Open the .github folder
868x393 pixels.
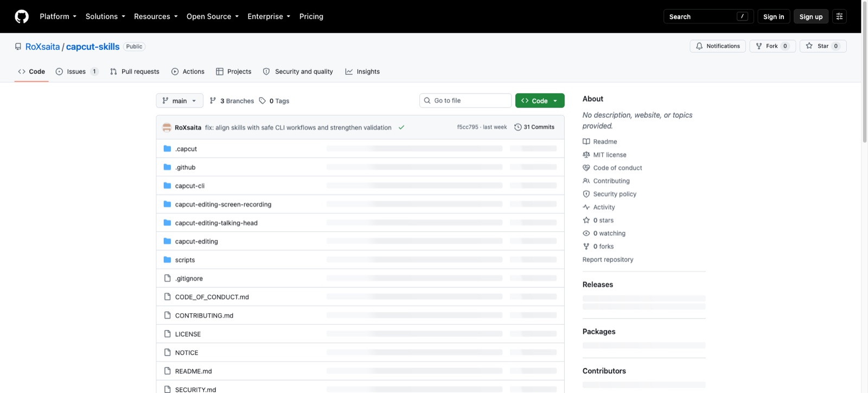coord(185,167)
